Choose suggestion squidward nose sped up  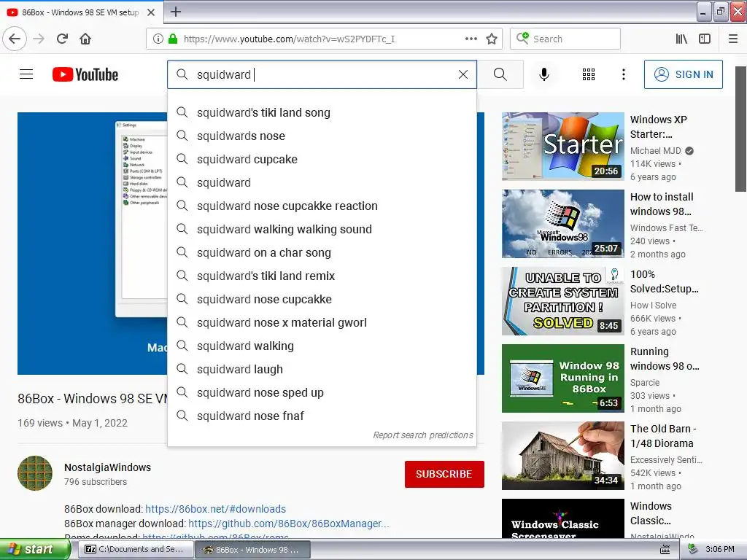click(x=322, y=392)
